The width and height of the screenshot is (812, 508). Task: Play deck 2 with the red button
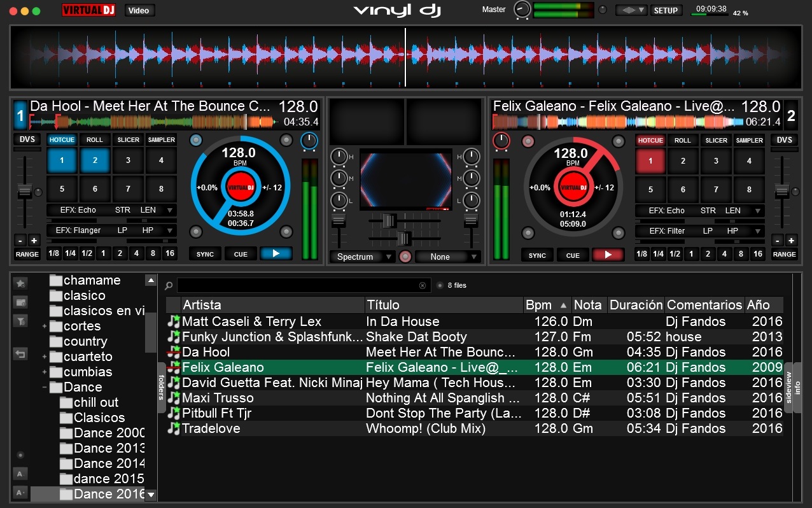tap(608, 255)
